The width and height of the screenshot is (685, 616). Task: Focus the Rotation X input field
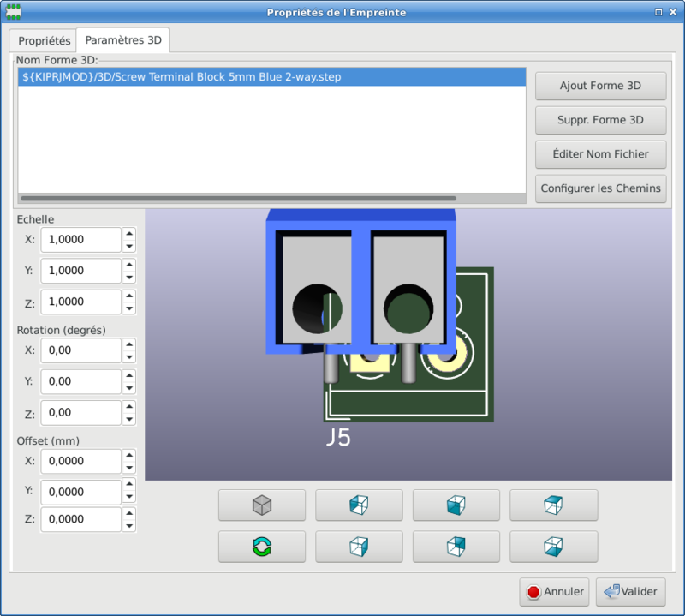tap(80, 350)
